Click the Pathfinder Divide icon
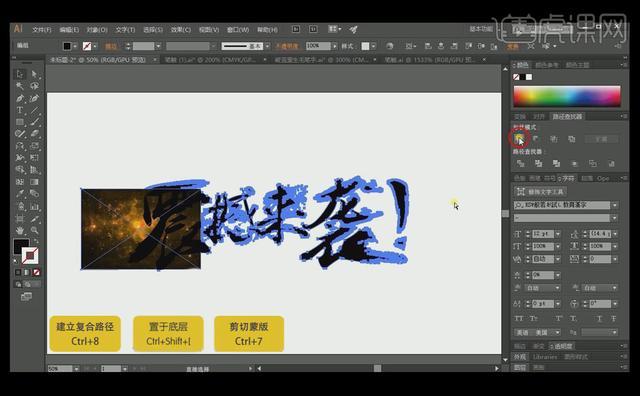The height and width of the screenshot is (396, 640). pos(520,164)
